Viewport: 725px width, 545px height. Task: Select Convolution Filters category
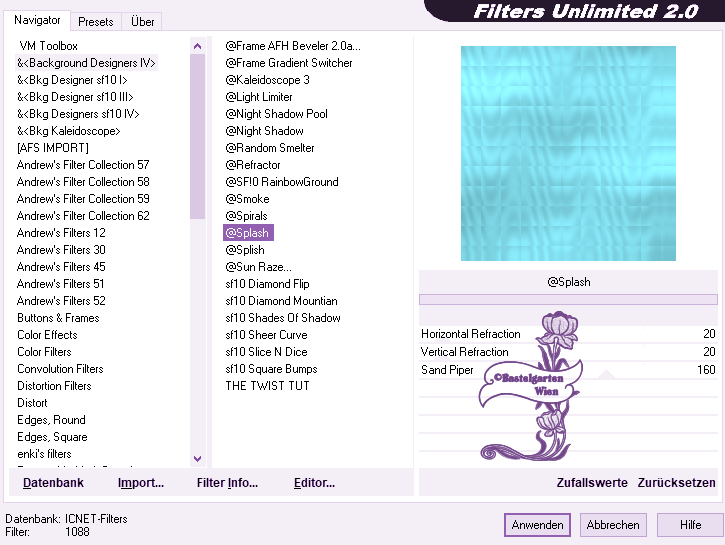[x=60, y=369]
